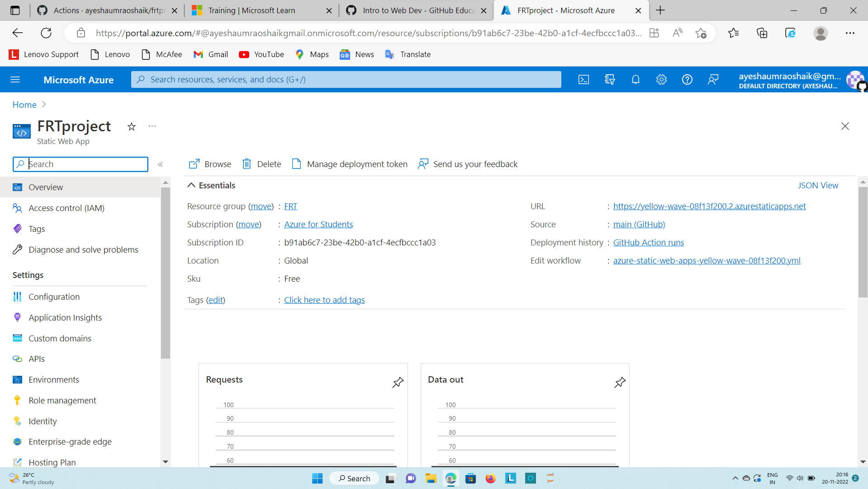Screen dimensions: 868x489
Task: Expand more options via the ellipsis next to FRTproject
Action: [152, 126]
